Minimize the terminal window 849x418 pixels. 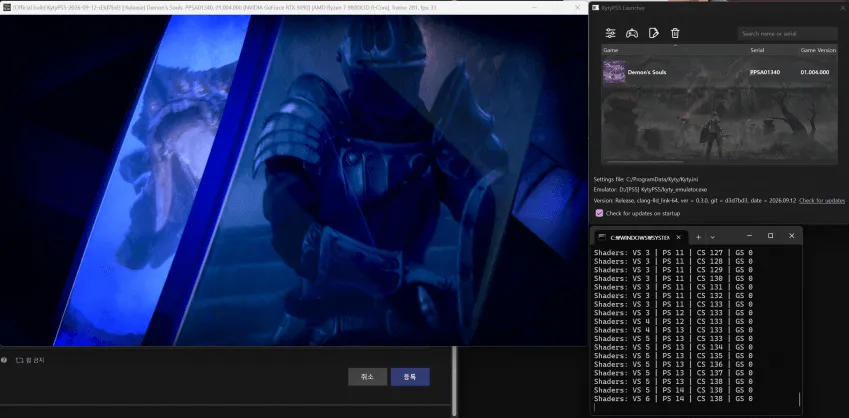point(749,236)
